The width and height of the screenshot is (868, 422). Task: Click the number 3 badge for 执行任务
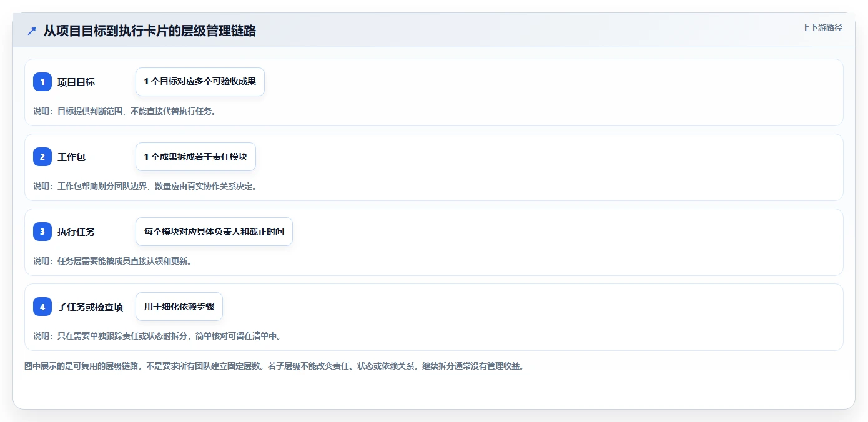pyautogui.click(x=42, y=232)
